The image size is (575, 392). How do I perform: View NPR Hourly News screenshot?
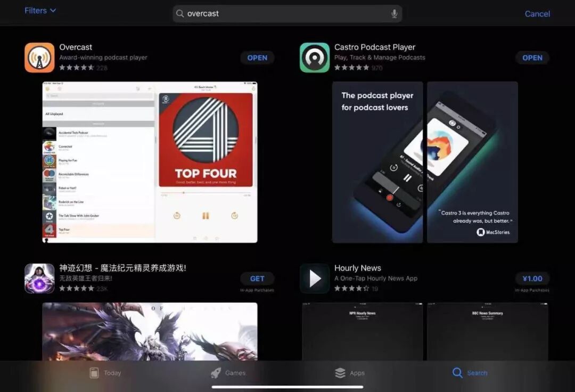(x=363, y=331)
